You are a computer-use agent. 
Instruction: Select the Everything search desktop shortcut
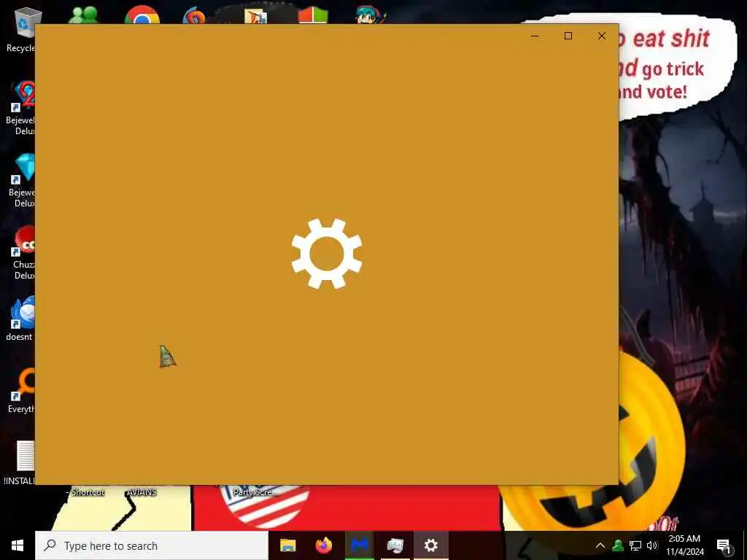point(23,391)
